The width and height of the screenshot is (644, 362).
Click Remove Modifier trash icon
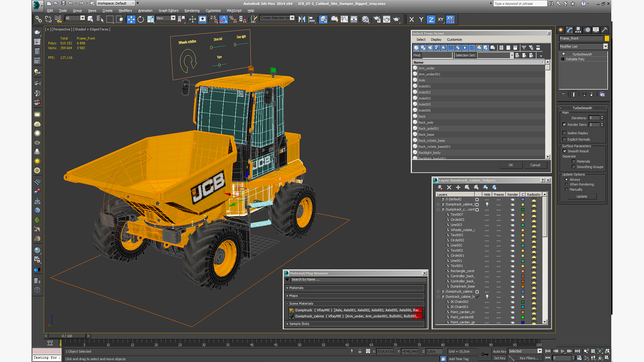[591, 95]
